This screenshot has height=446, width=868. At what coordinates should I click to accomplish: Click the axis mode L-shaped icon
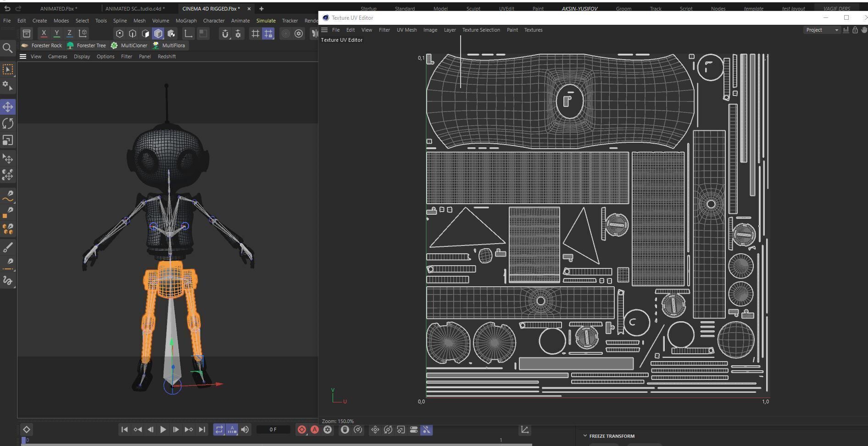click(188, 33)
